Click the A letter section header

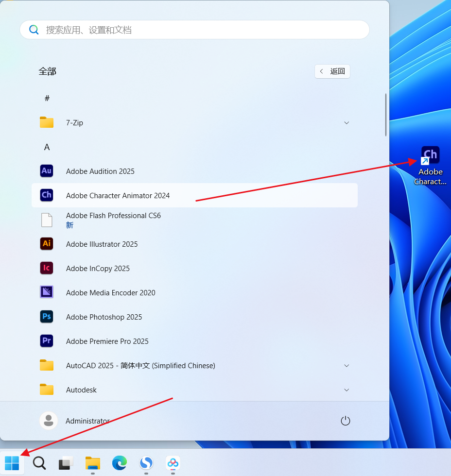click(x=47, y=147)
